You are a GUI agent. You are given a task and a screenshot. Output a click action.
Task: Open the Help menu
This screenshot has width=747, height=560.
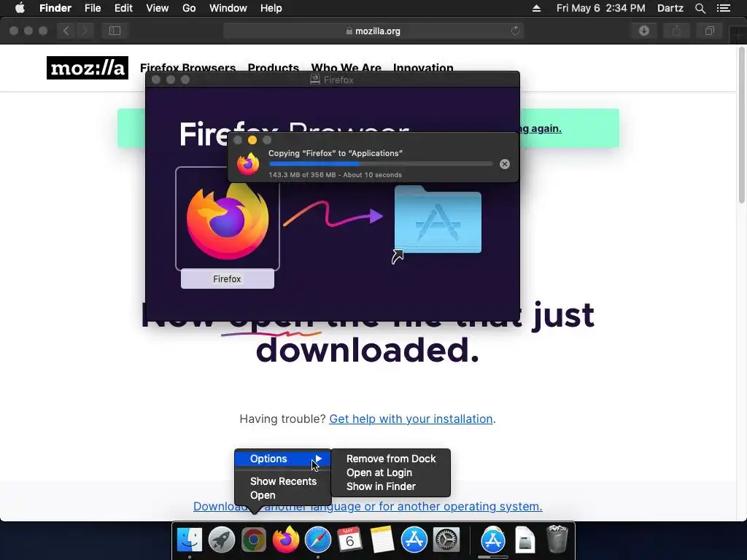coord(271,8)
